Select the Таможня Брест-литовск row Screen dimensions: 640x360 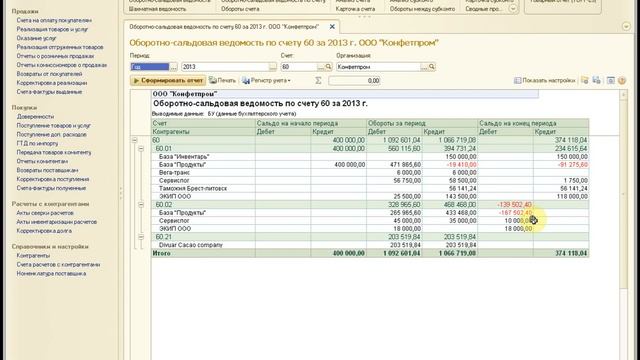click(370, 189)
